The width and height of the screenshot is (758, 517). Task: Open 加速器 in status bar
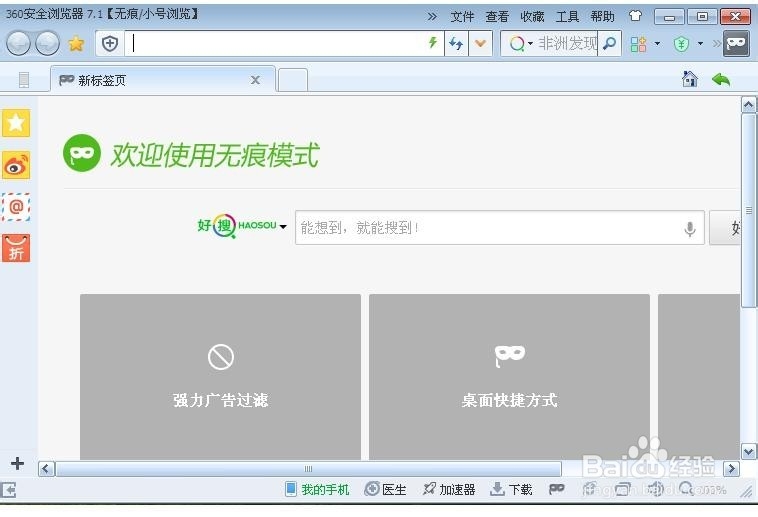[x=449, y=489]
